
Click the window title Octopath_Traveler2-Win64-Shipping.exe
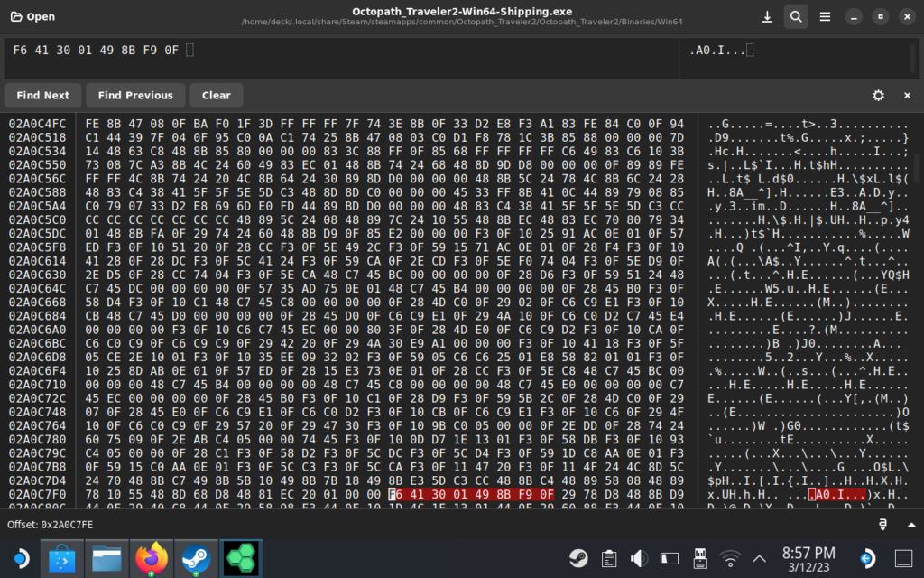(462, 11)
